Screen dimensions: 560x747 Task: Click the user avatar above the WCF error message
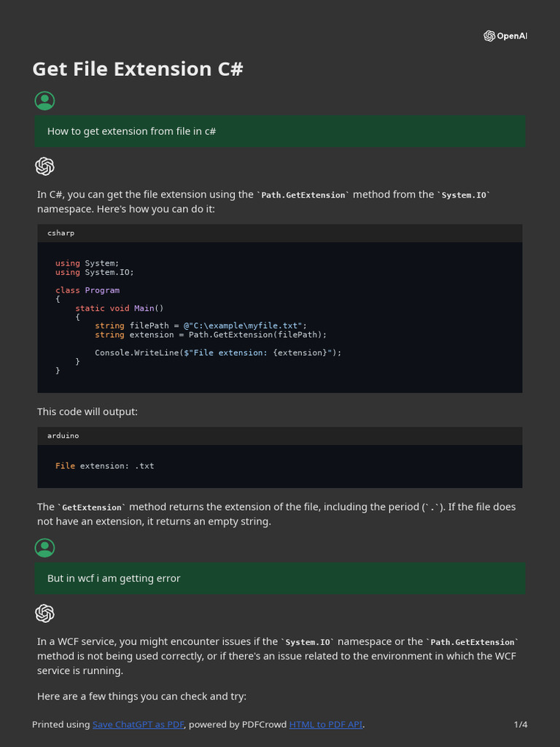click(x=44, y=549)
